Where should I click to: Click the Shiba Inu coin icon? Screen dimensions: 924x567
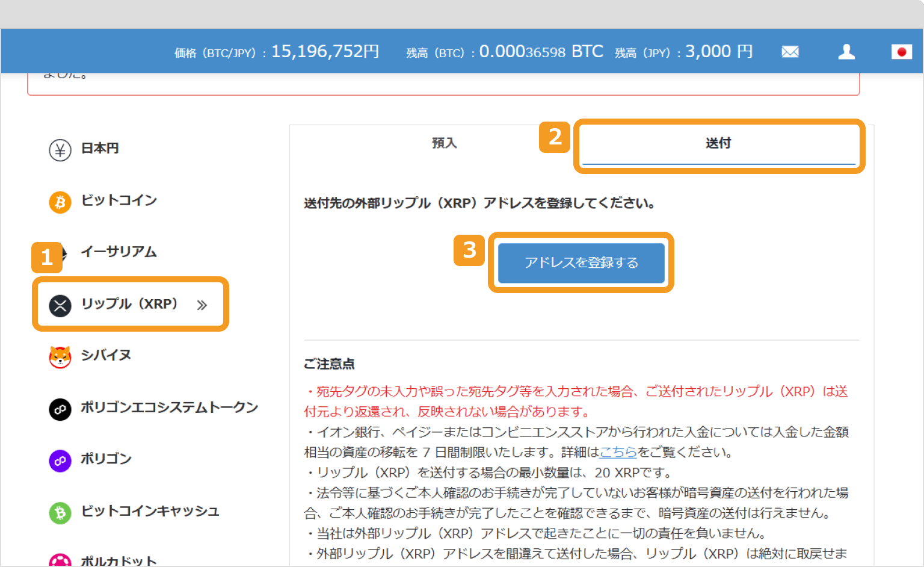(x=60, y=356)
